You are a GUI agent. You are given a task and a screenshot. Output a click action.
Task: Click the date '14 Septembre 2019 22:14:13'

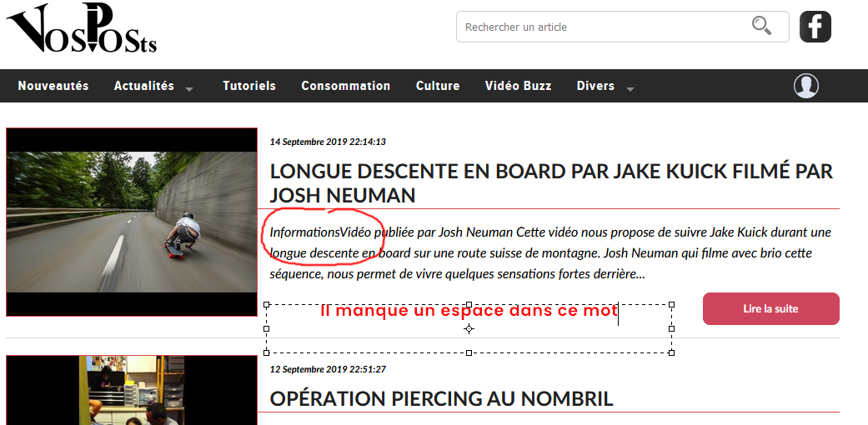328,142
